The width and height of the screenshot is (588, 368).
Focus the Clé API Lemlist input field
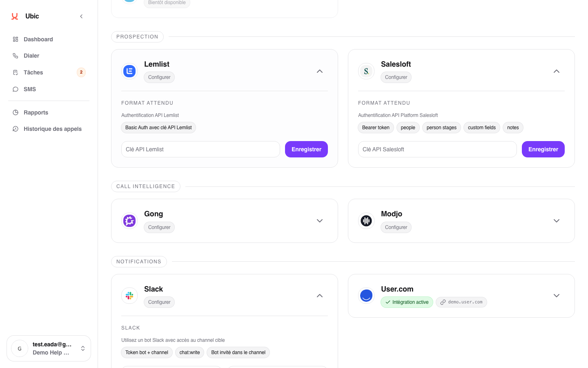point(200,149)
